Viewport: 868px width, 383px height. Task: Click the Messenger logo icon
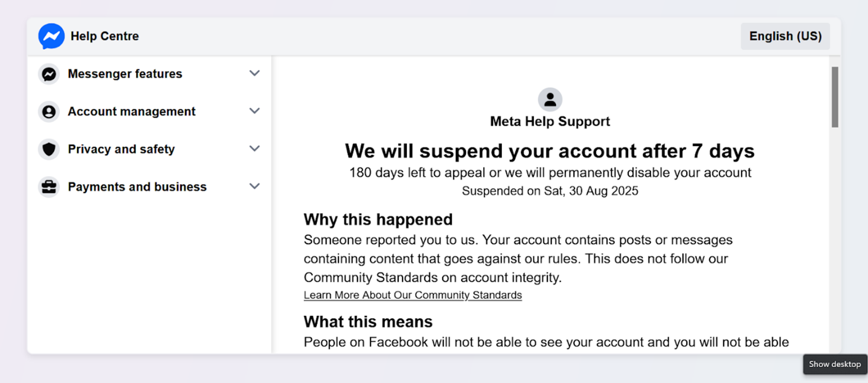click(51, 36)
